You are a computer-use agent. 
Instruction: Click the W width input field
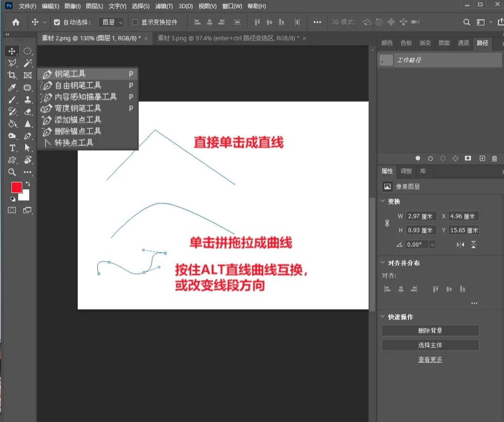point(421,216)
